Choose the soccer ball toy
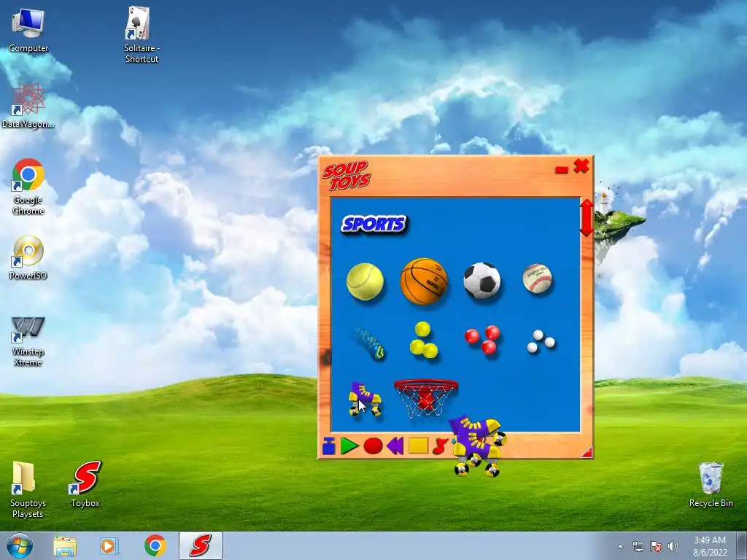Image resolution: width=747 pixels, height=560 pixels. 482,281
